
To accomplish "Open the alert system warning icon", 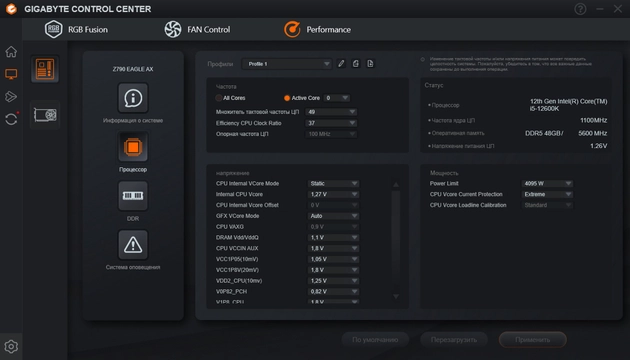I will click(133, 245).
